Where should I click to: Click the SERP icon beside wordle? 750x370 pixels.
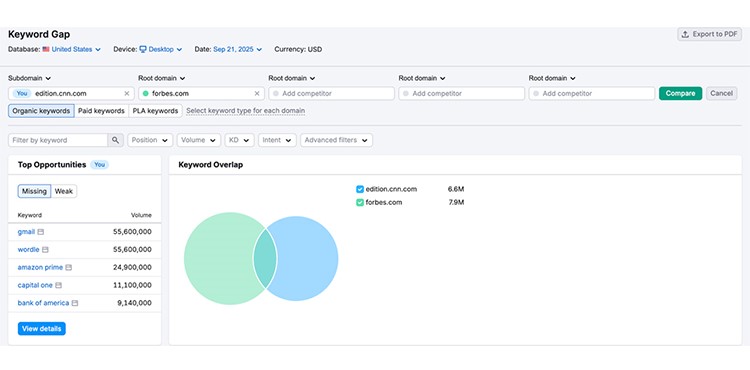pos(45,250)
